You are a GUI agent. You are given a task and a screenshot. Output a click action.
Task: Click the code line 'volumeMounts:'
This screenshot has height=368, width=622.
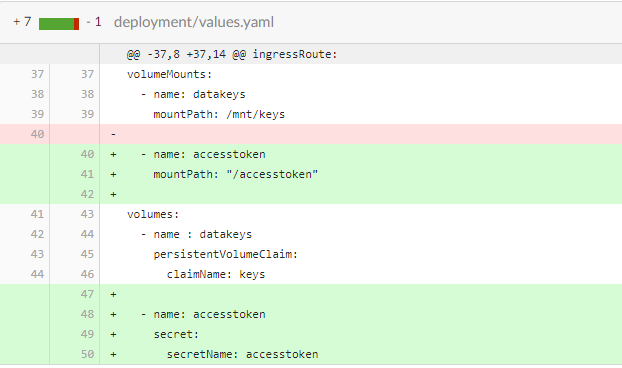169,74
